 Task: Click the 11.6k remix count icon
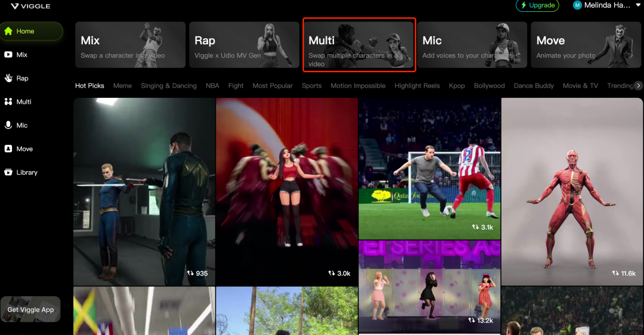click(x=615, y=273)
